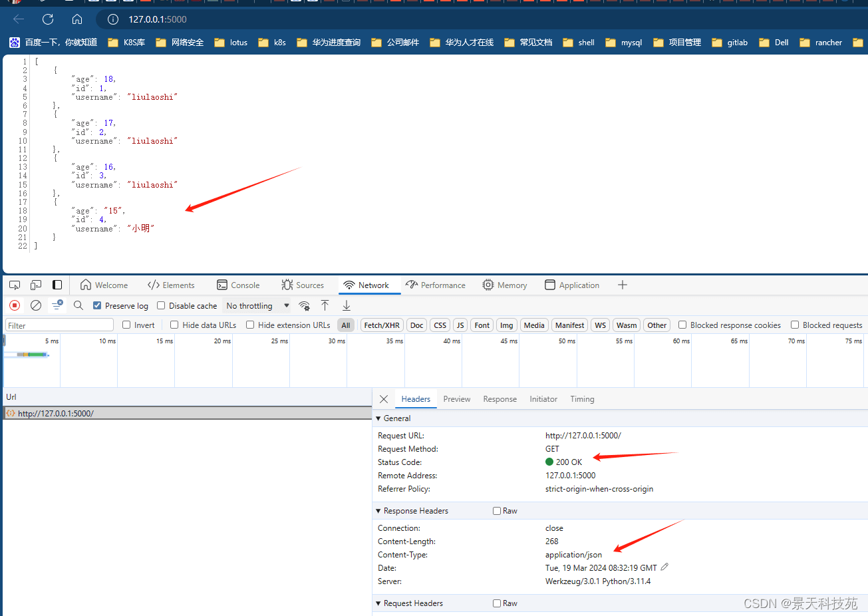Screen dimensions: 868x616
Task: Open the Memory tab
Action: 505,285
